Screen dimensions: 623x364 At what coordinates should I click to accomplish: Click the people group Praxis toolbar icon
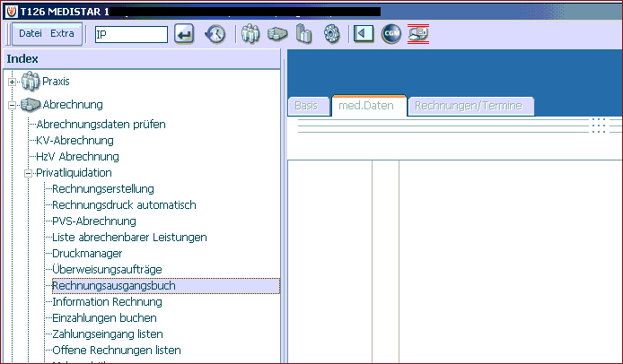250,34
